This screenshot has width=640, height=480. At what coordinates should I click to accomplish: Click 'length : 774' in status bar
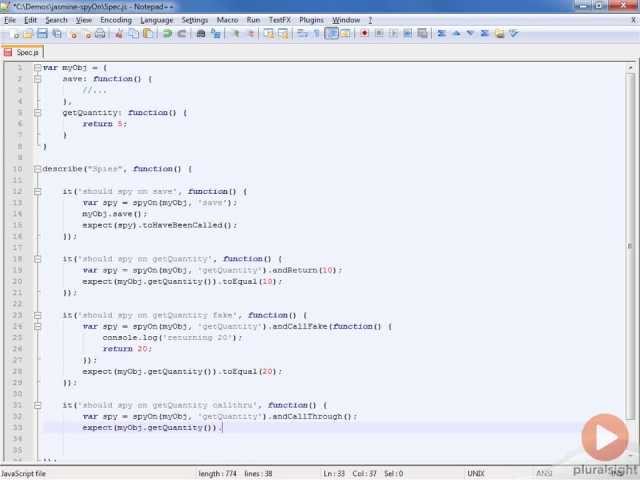tap(218, 474)
